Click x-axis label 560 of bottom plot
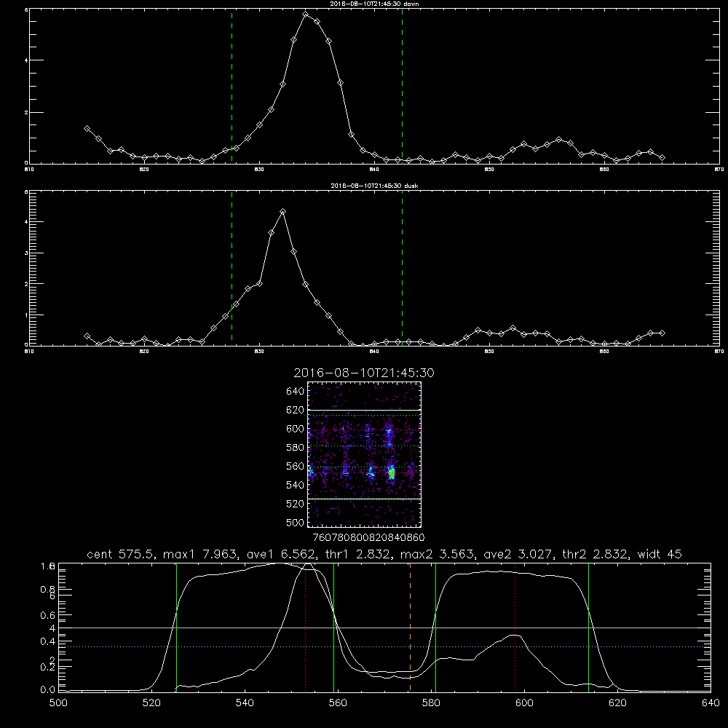Screen dimensions: 728x728 pos(338,703)
